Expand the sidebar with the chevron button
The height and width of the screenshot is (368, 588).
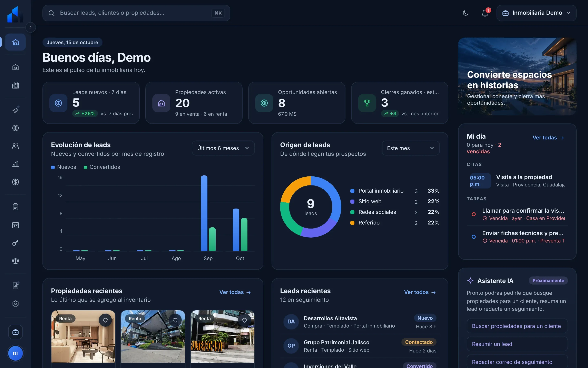pyautogui.click(x=30, y=27)
